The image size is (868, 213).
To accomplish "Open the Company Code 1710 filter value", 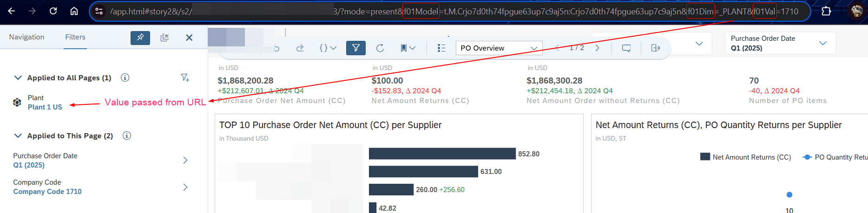I will pos(47,192).
